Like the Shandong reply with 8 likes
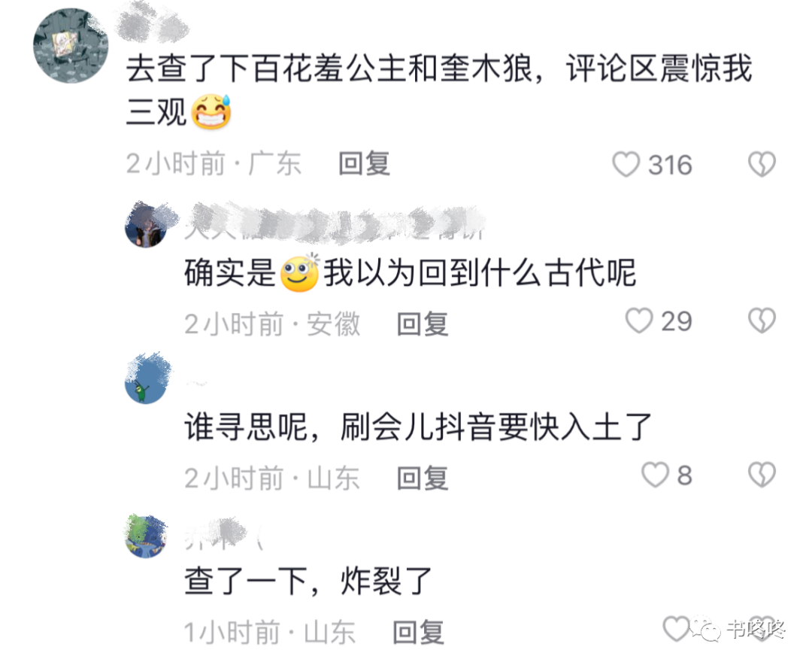812x665 pixels. point(655,474)
